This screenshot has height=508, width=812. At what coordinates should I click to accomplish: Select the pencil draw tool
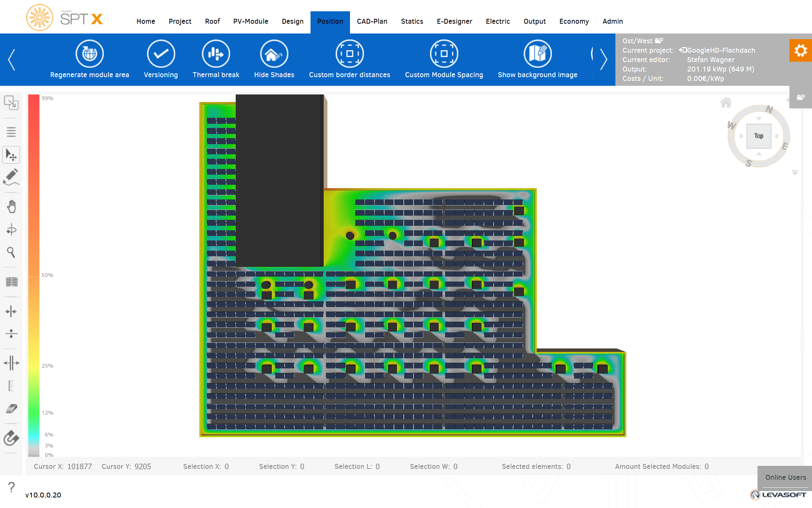[x=11, y=177]
